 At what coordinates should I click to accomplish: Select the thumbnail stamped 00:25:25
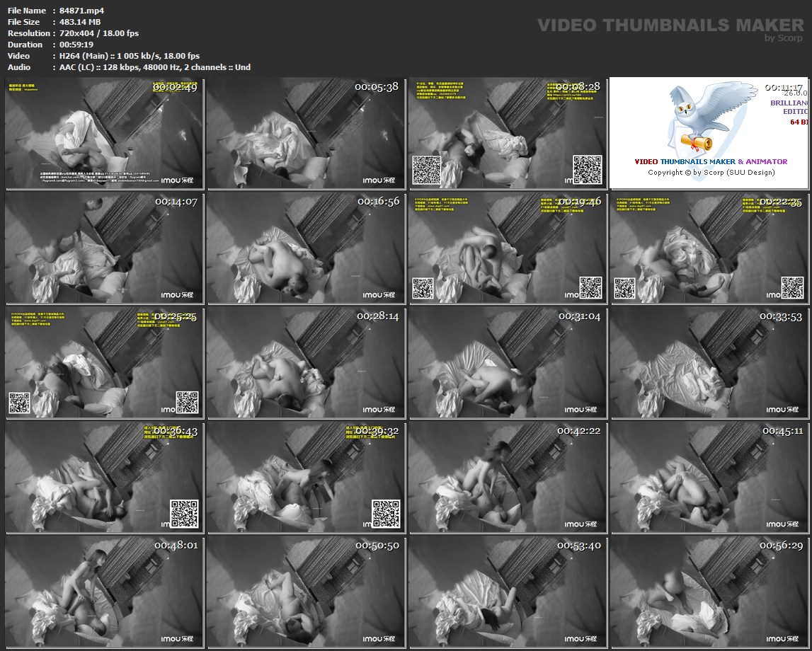coord(104,363)
